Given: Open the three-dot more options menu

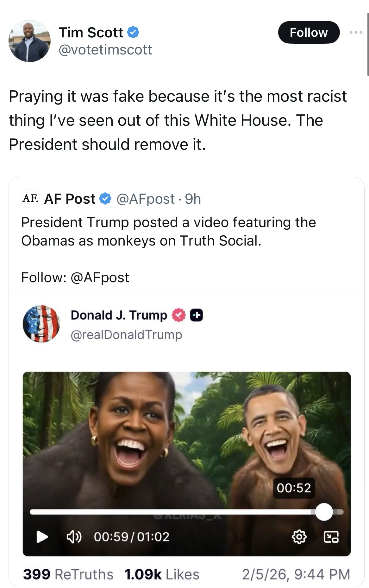Looking at the screenshot, I should pos(356,32).
